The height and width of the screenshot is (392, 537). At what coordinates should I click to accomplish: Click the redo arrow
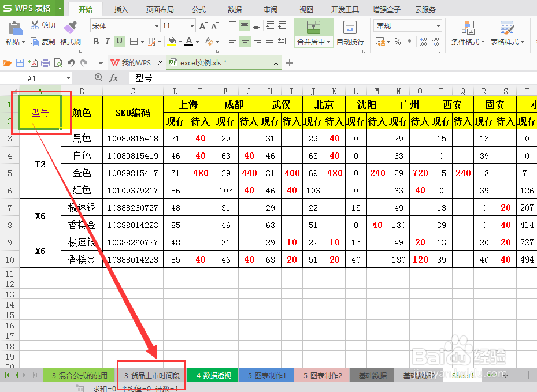coord(84,63)
